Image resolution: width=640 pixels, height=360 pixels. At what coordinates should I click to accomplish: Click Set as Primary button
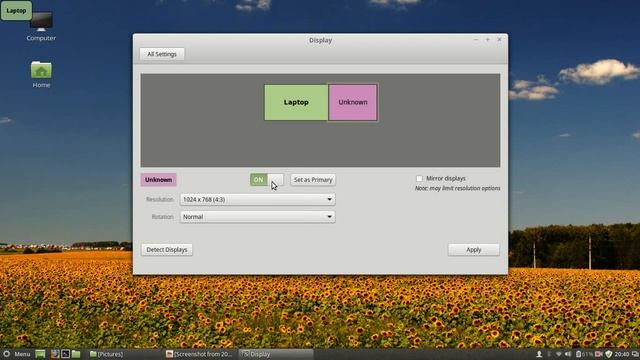313,180
